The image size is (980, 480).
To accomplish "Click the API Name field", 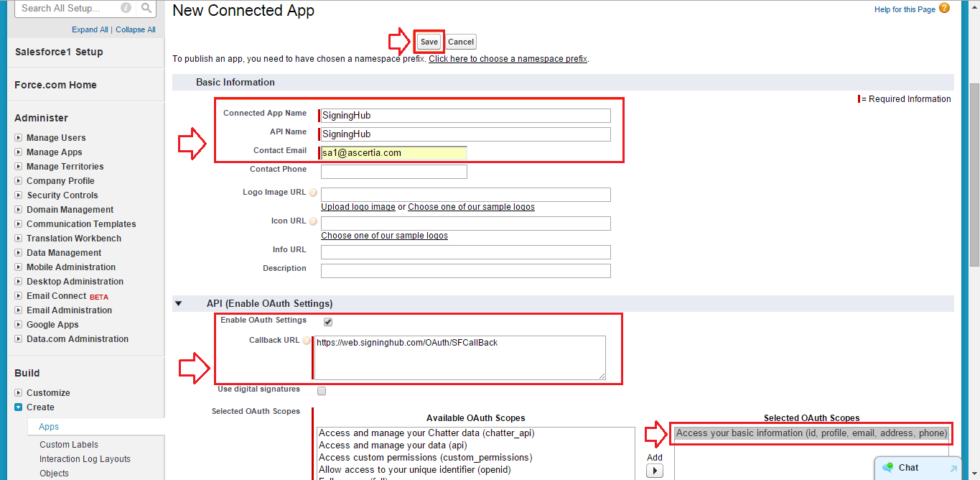I will pyautogui.click(x=466, y=134).
